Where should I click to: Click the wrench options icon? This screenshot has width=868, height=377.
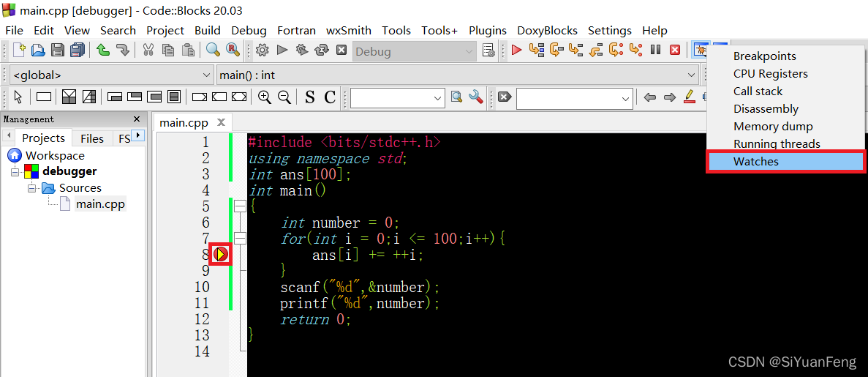tap(476, 97)
